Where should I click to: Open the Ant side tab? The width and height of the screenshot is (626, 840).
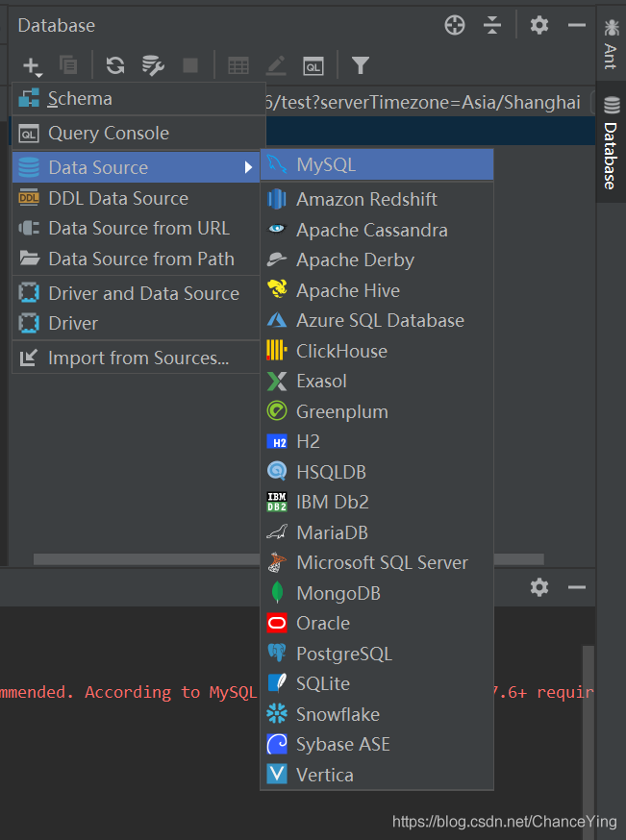click(611, 42)
